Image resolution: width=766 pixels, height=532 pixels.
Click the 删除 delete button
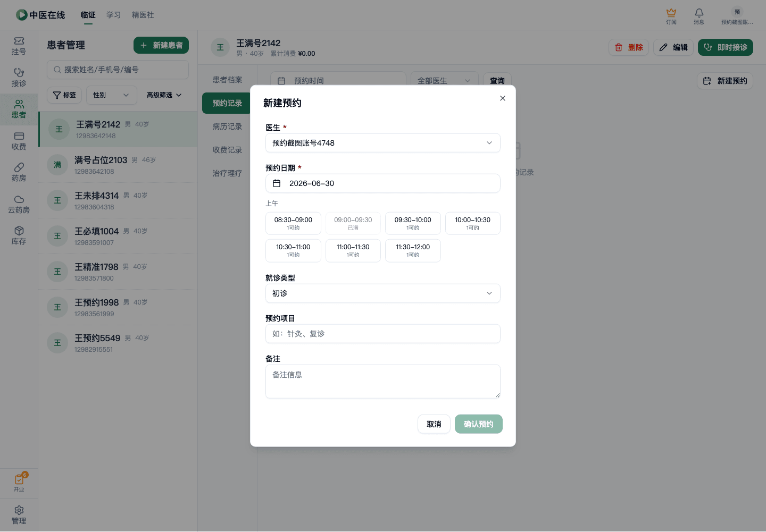629,47
